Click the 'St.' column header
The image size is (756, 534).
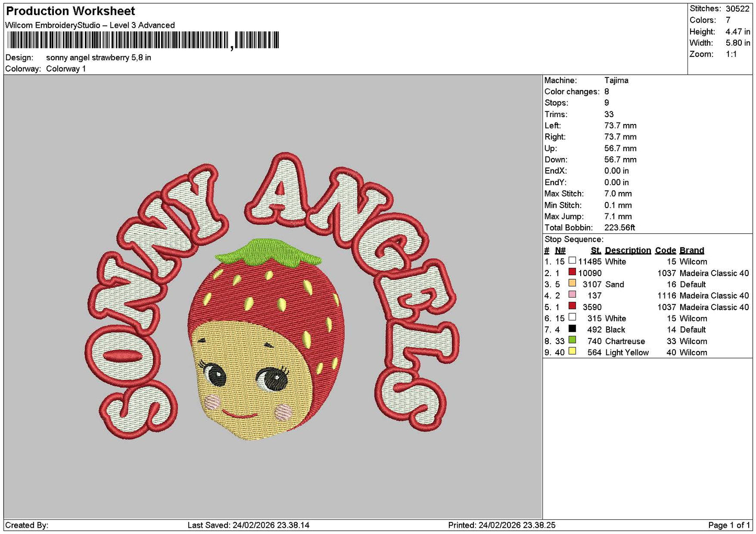pyautogui.click(x=596, y=251)
